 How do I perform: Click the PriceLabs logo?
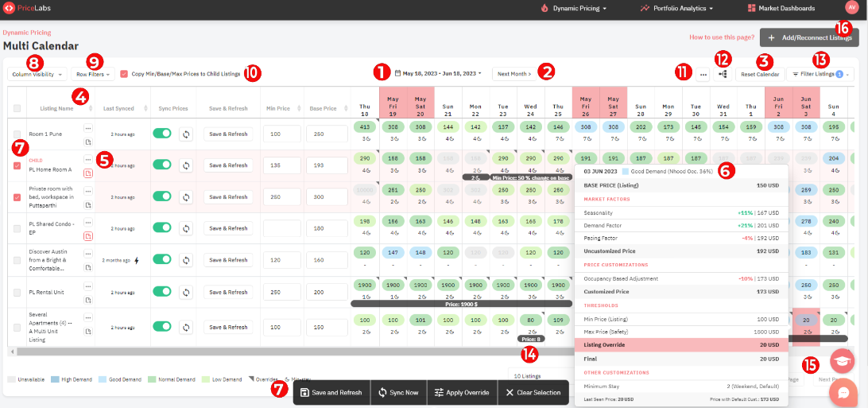tap(27, 8)
